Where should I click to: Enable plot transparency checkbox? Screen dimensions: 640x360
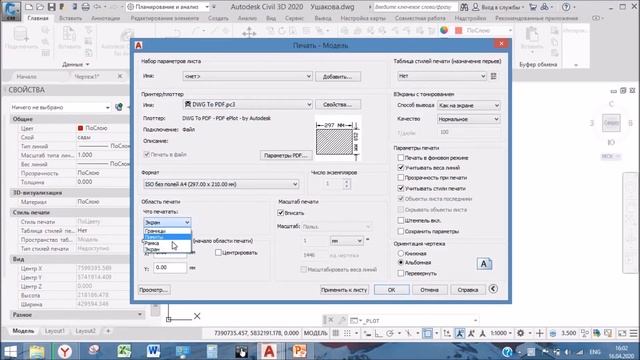[400, 178]
